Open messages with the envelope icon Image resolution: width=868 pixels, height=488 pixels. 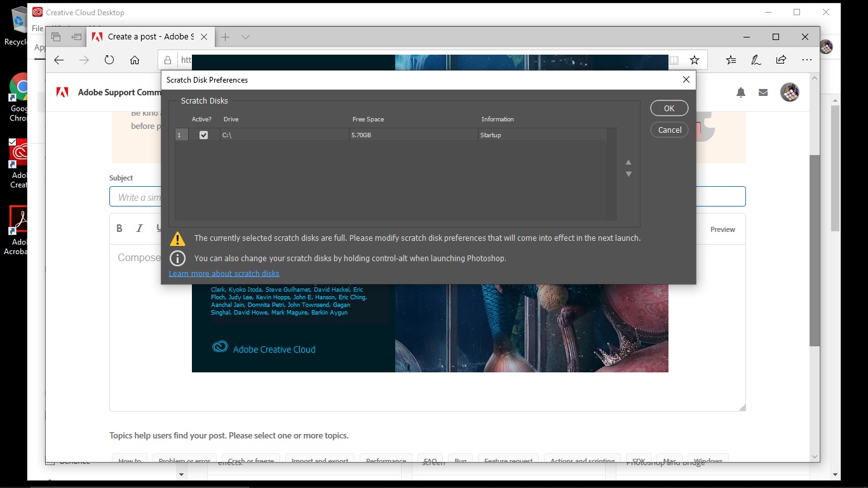763,92
